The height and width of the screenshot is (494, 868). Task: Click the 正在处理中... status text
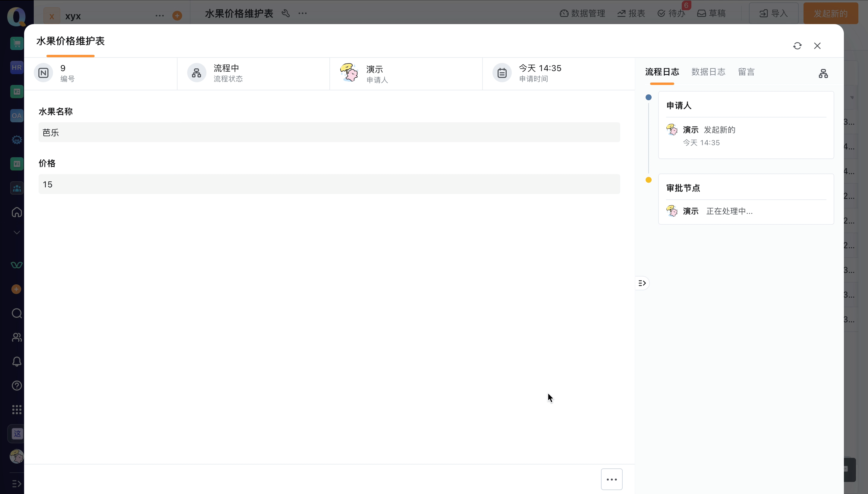pos(729,211)
